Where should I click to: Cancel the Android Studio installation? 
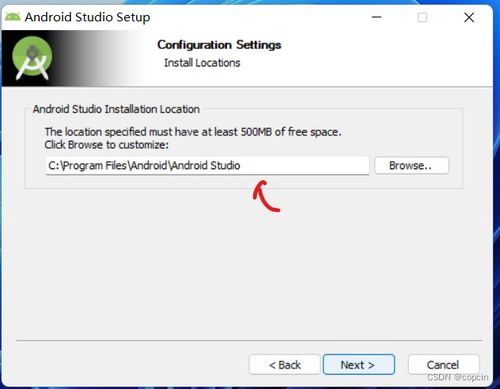pos(444,364)
